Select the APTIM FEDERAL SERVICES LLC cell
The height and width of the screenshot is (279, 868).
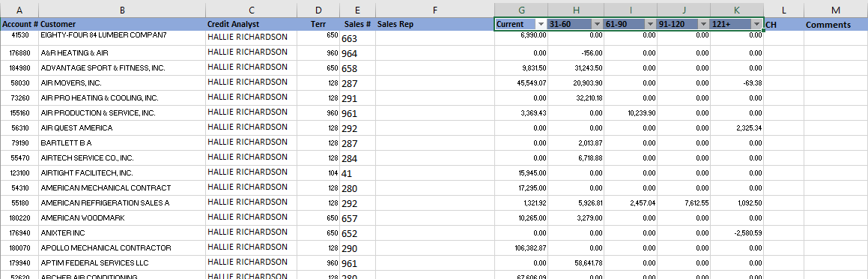click(x=122, y=263)
